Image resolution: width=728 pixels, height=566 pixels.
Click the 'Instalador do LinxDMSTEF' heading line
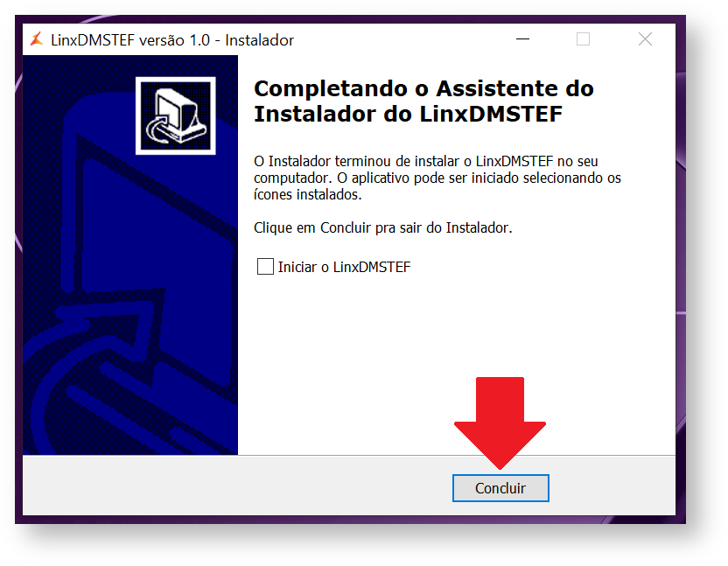[x=408, y=114]
